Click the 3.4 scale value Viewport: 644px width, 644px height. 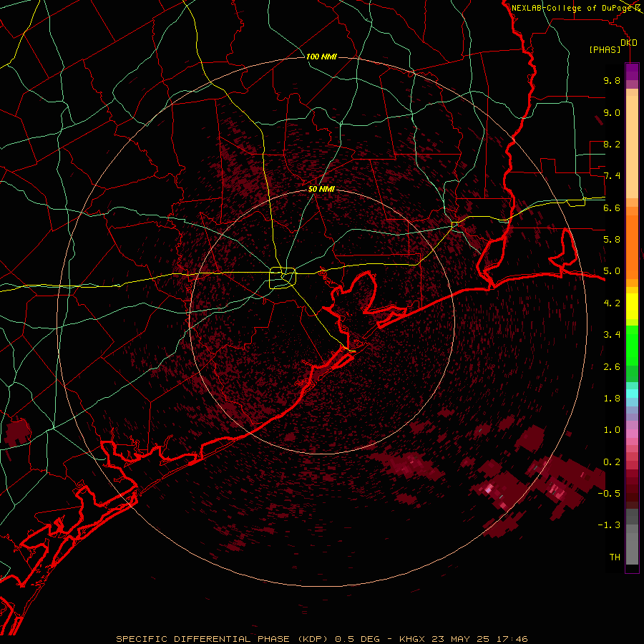(612, 335)
